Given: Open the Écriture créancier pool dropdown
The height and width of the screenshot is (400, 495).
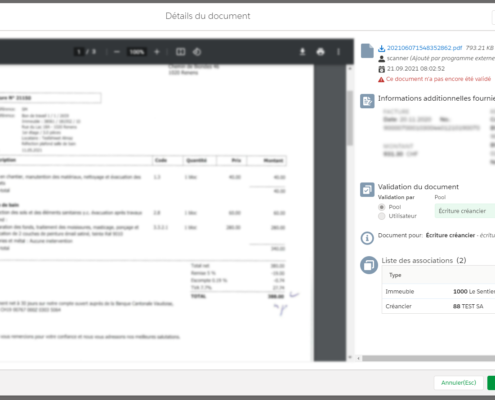Looking at the screenshot, I should click(465, 211).
